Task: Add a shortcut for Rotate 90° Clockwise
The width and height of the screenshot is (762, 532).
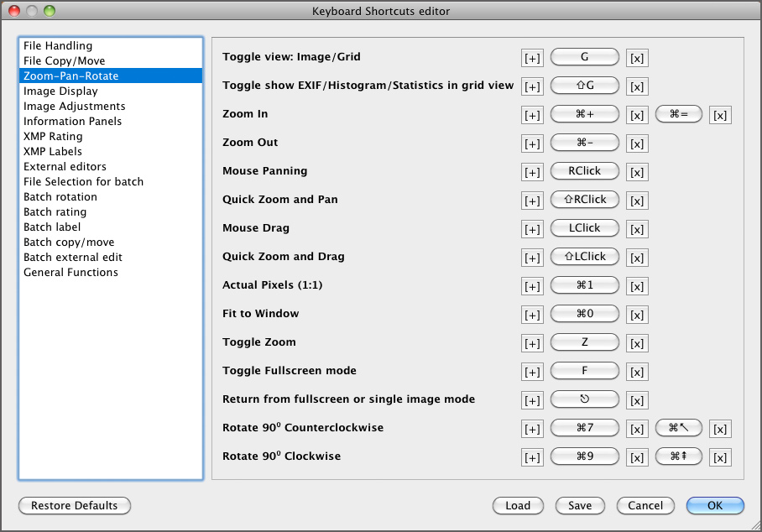Action: [532, 457]
